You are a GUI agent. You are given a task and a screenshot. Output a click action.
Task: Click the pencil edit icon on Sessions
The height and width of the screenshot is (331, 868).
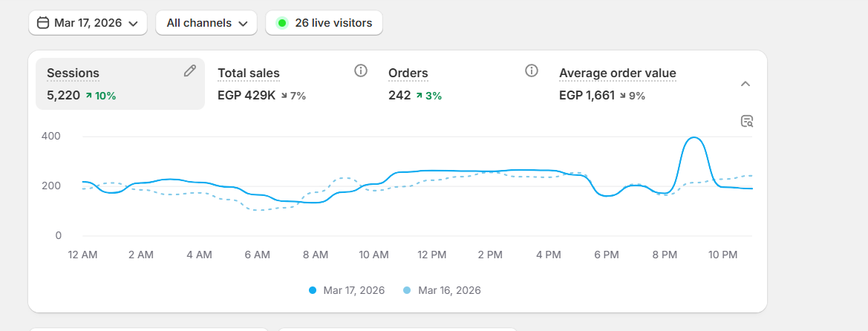point(190,71)
